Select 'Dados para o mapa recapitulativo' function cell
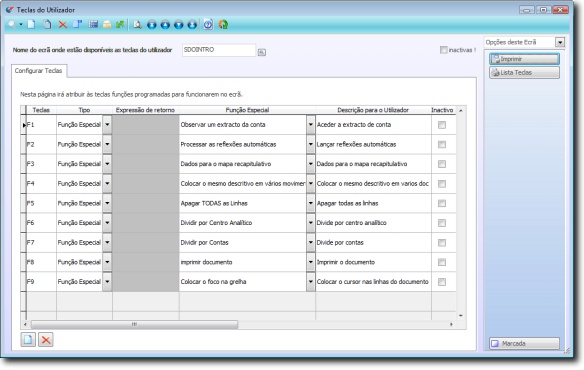 coord(242,164)
